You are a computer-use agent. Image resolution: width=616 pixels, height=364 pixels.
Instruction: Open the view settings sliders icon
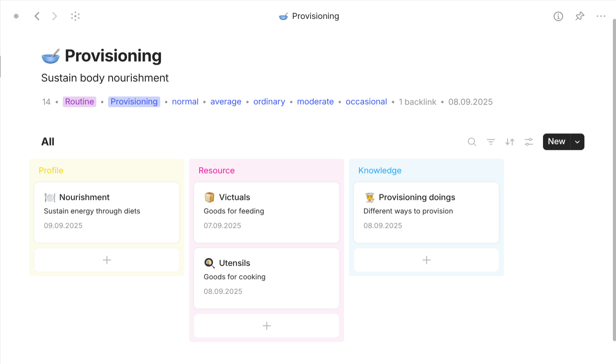[528, 142]
